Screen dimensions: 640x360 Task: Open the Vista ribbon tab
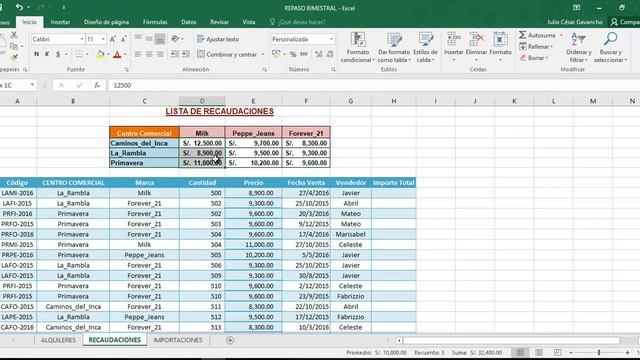click(x=249, y=22)
